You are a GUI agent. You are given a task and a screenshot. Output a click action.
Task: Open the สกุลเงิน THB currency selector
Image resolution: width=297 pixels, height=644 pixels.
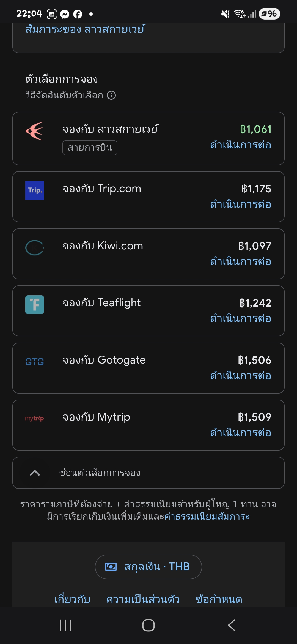point(148,567)
